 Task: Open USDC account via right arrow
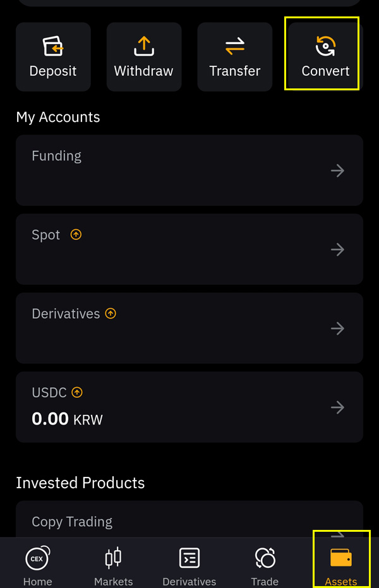[337, 407]
